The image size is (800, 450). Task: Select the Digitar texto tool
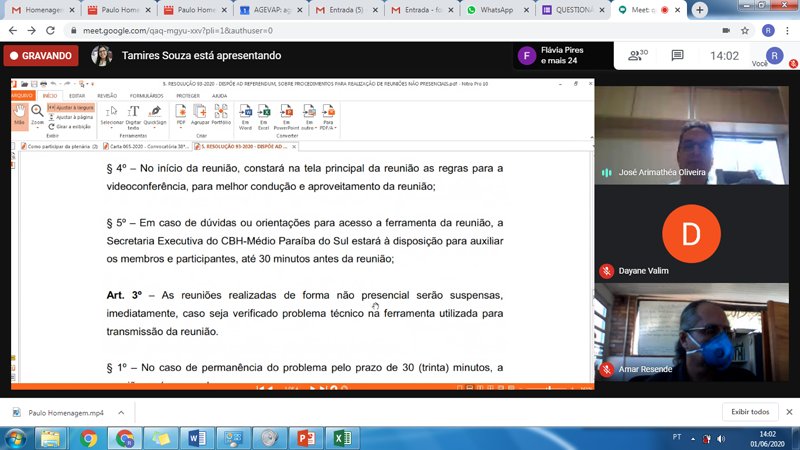[x=133, y=114]
